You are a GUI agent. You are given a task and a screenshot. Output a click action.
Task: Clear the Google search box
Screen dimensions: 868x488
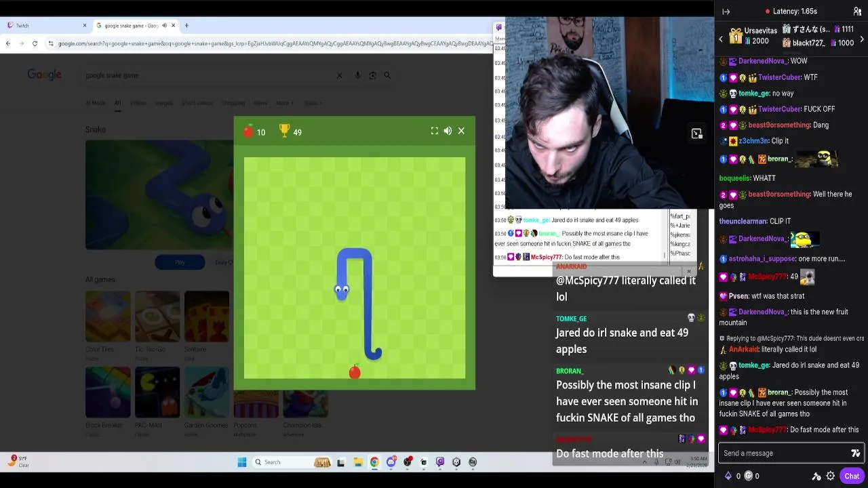(340, 75)
